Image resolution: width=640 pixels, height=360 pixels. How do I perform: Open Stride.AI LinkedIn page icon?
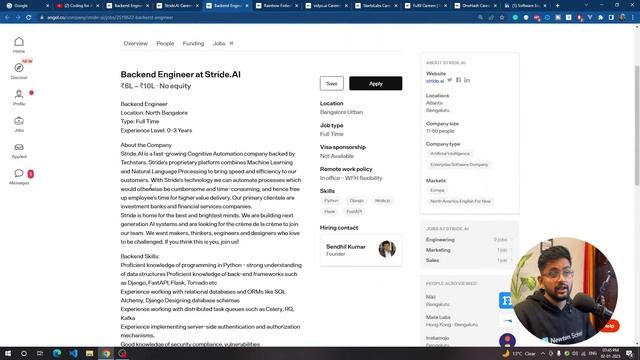(467, 80)
